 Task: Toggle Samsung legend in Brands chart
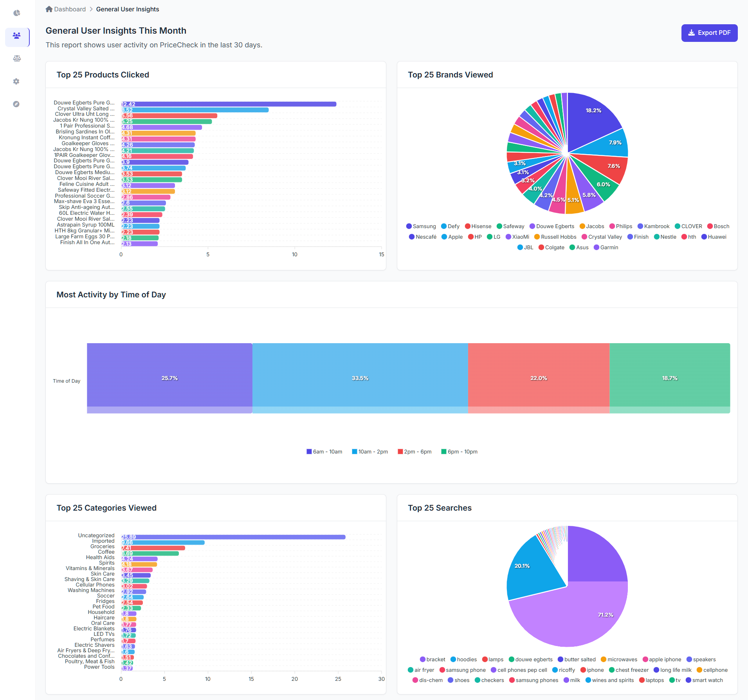(x=421, y=226)
